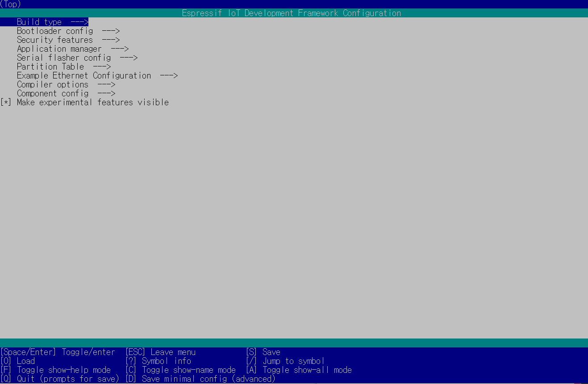Click the [F] Toggle show-help mode hint
The image size is (588, 384).
click(55, 370)
